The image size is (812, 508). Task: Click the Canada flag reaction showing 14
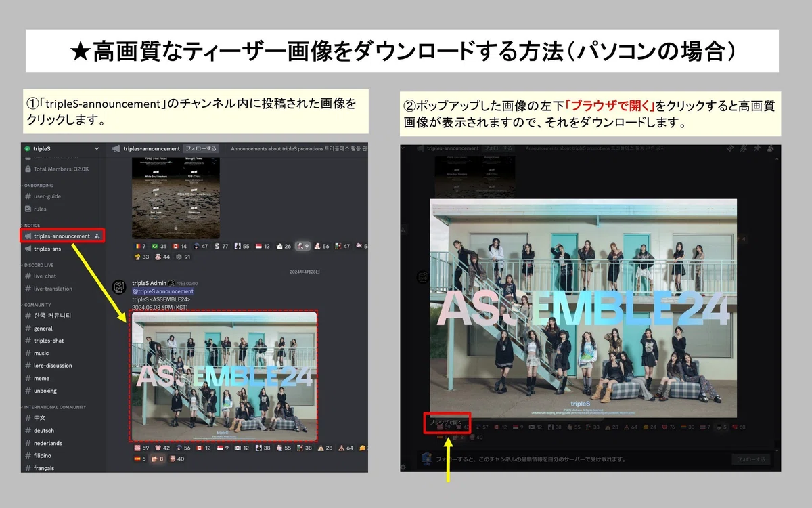[x=180, y=246]
